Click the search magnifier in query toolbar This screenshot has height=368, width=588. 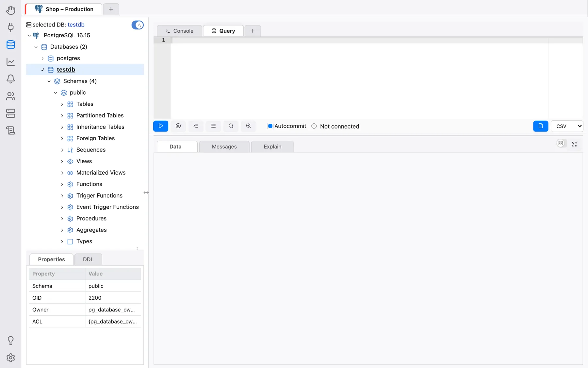231,126
